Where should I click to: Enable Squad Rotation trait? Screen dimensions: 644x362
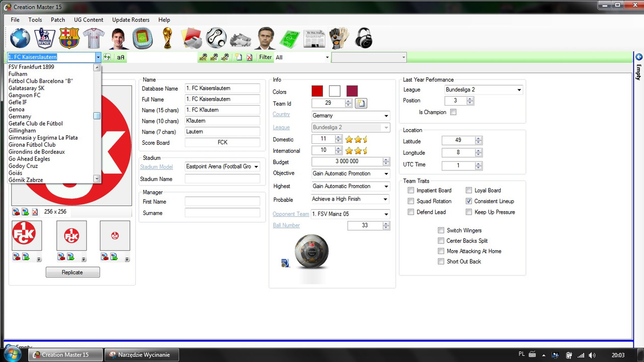[411, 201]
